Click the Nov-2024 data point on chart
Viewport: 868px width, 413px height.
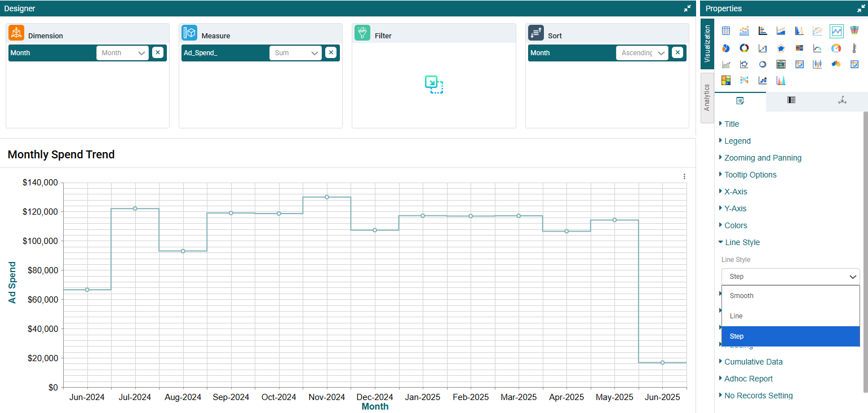[x=327, y=197]
